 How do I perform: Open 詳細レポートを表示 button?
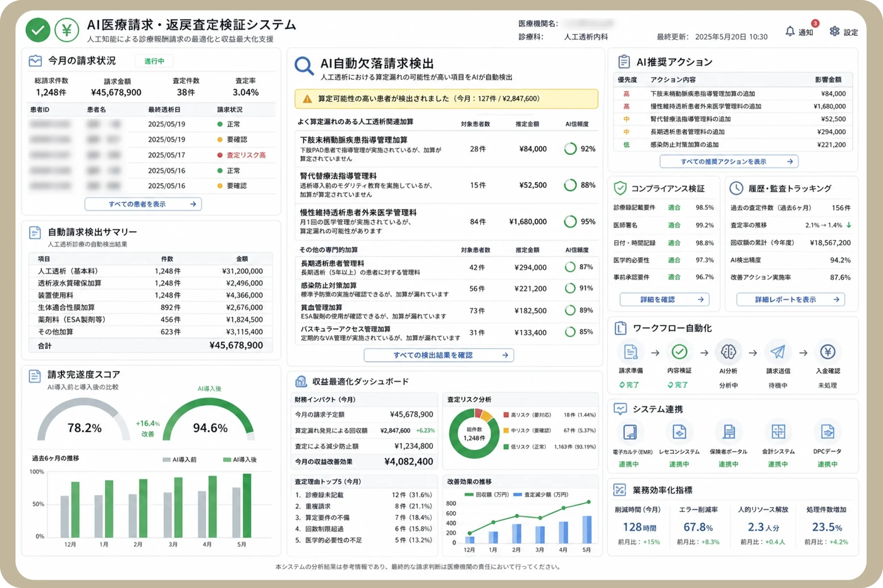tap(791, 299)
